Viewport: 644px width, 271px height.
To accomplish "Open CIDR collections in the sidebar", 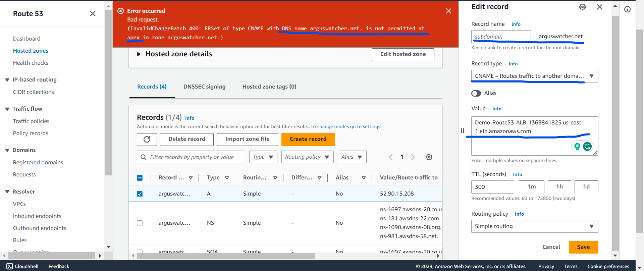I will coord(33,92).
